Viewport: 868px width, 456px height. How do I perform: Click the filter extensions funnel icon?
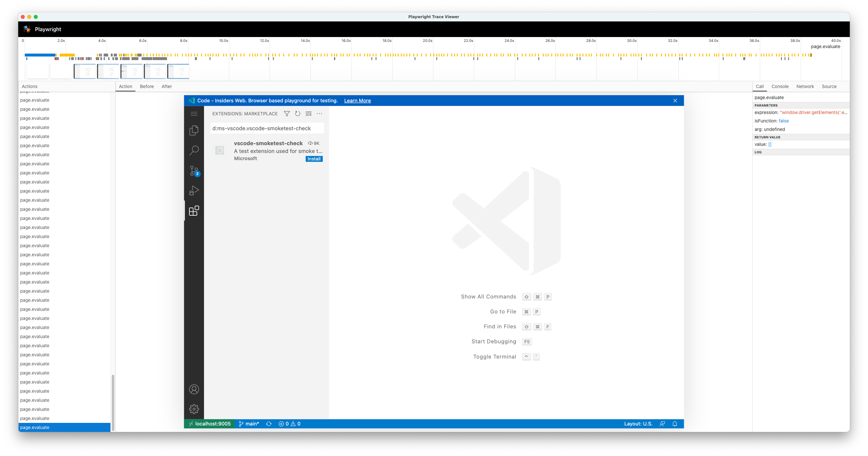click(287, 114)
